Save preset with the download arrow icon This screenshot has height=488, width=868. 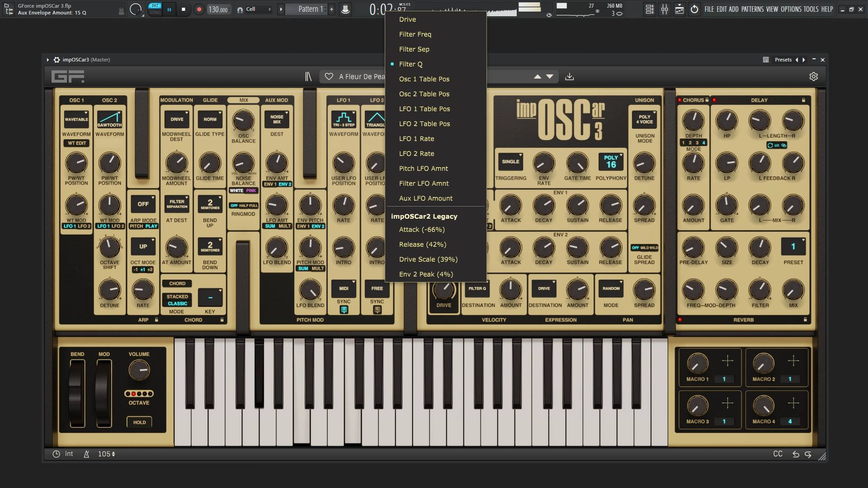[x=570, y=77]
